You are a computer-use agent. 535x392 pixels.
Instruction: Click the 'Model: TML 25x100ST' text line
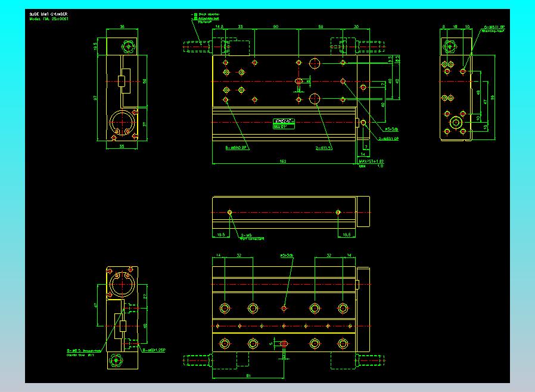pyautogui.click(x=49, y=18)
